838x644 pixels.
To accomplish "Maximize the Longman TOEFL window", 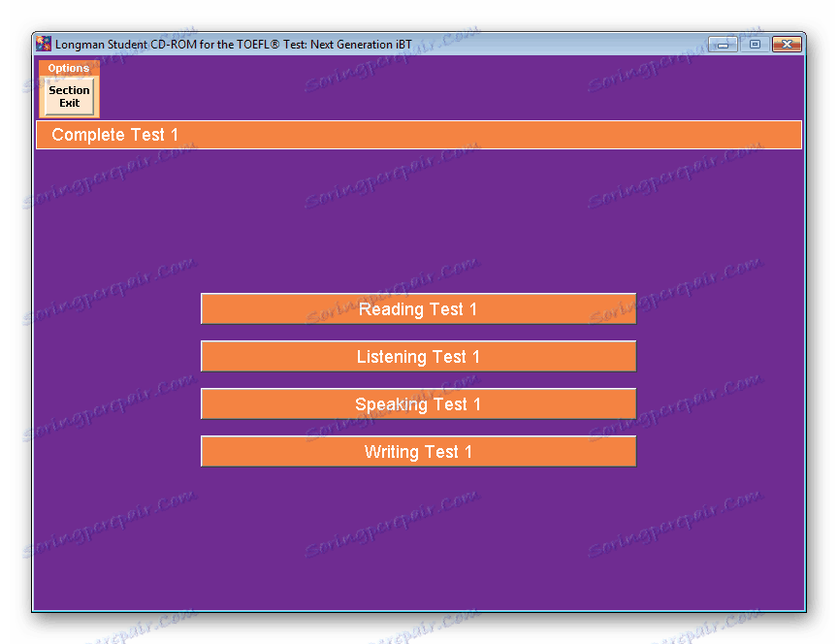I will tap(755, 45).
